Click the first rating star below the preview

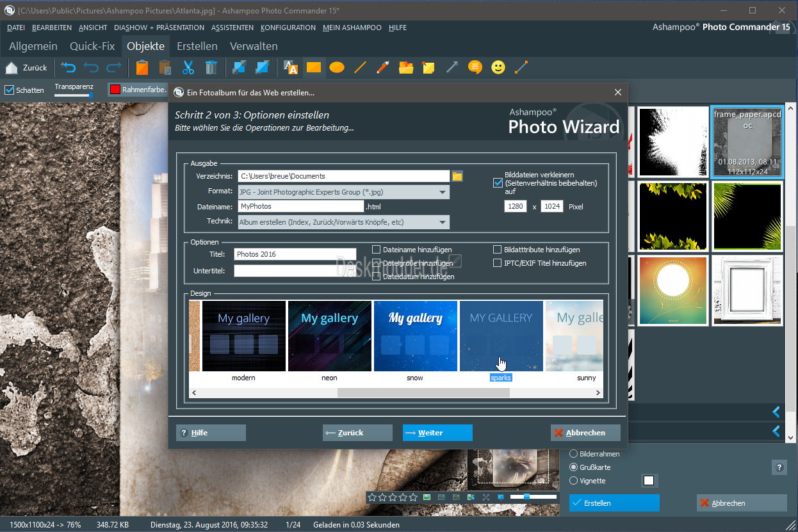point(372,497)
